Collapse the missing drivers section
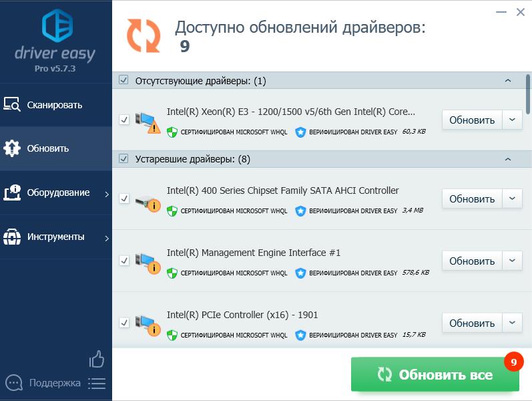The width and height of the screenshot is (532, 401). tap(508, 81)
